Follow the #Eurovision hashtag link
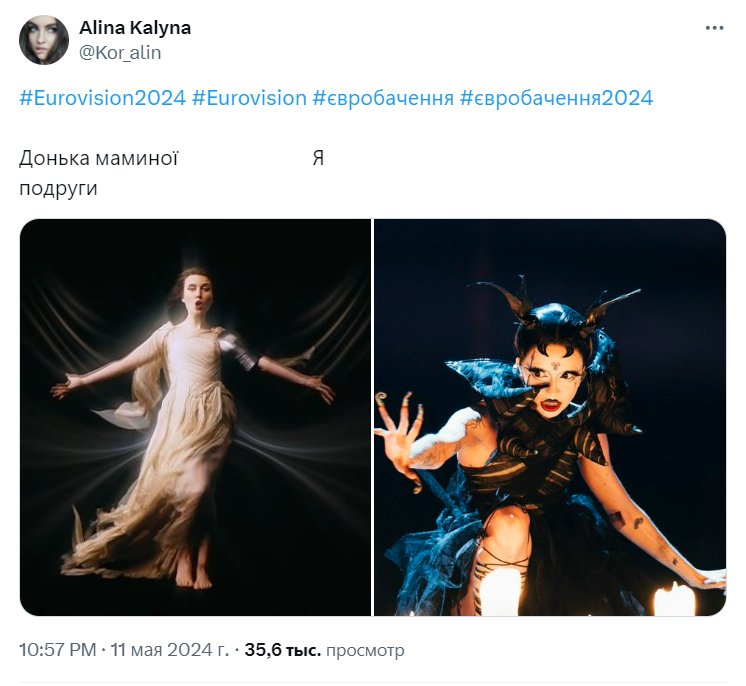The height and width of the screenshot is (686, 746). click(x=249, y=98)
